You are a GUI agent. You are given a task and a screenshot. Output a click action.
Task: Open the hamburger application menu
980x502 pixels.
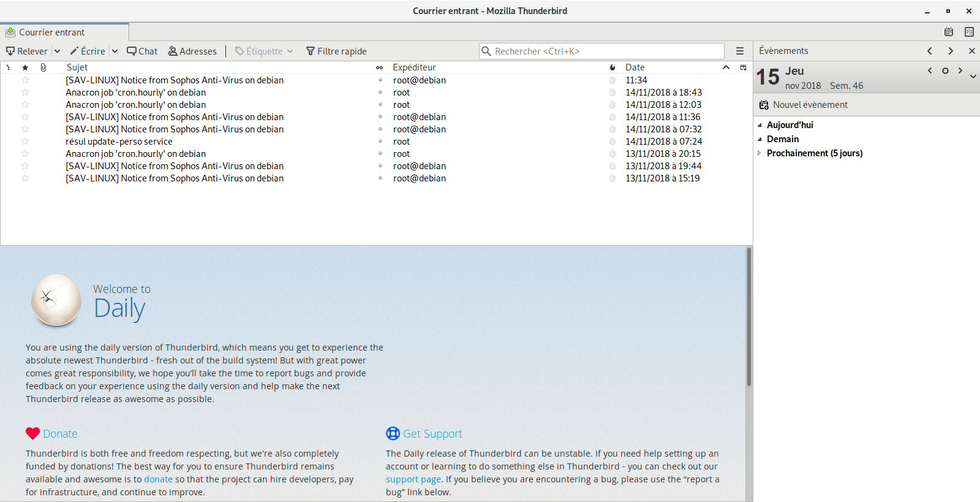point(740,51)
